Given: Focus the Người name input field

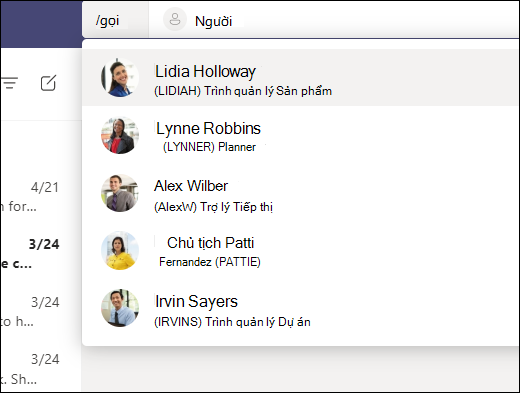Looking at the screenshot, I should [x=333, y=21].
